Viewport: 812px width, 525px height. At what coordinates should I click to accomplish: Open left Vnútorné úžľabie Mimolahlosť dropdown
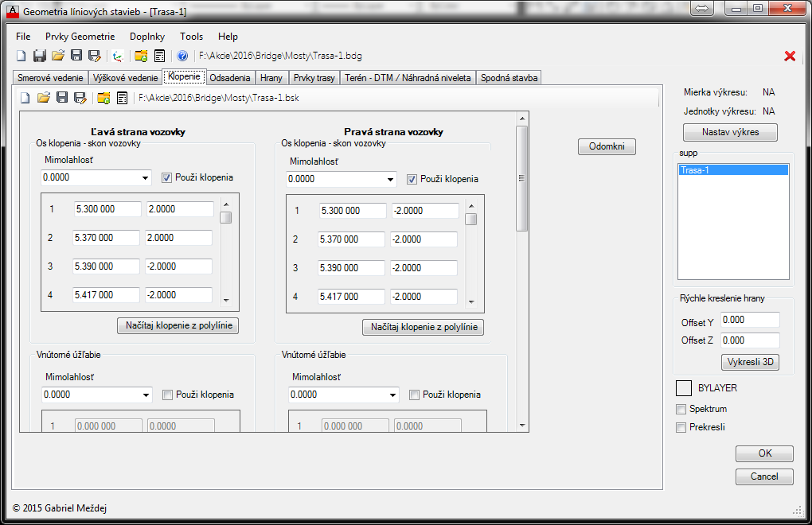[x=146, y=395]
